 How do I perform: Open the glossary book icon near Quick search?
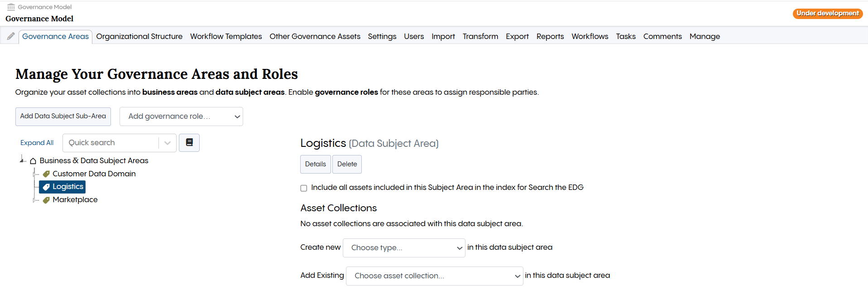click(189, 142)
